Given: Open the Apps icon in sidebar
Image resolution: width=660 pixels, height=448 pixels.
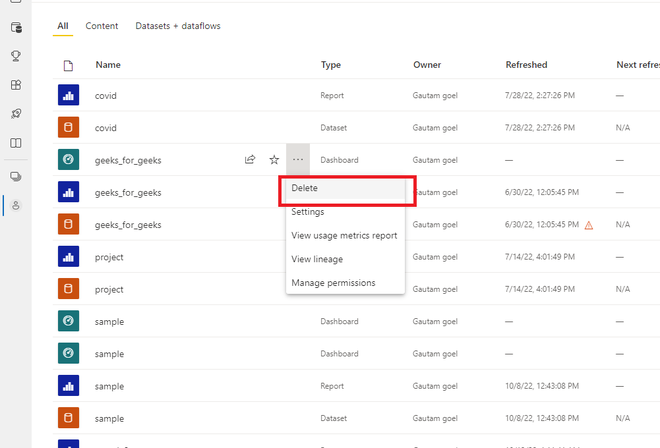Looking at the screenshot, I should click(16, 85).
